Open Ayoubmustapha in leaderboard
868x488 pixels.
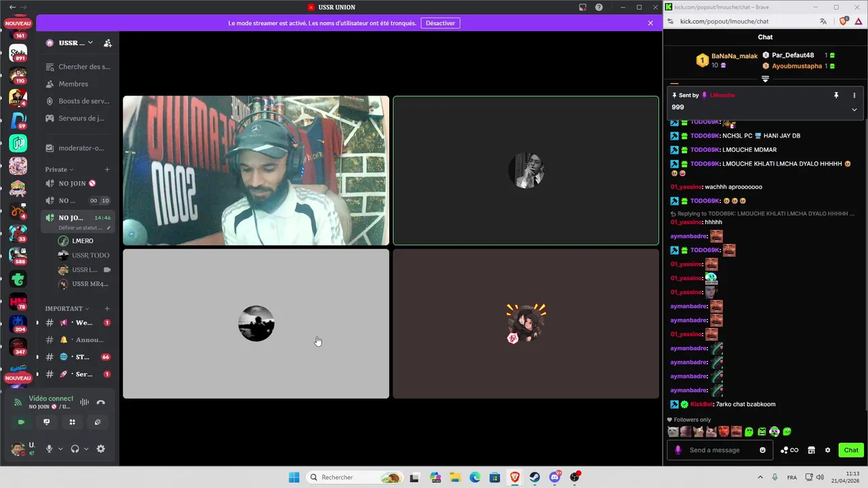tap(797, 66)
